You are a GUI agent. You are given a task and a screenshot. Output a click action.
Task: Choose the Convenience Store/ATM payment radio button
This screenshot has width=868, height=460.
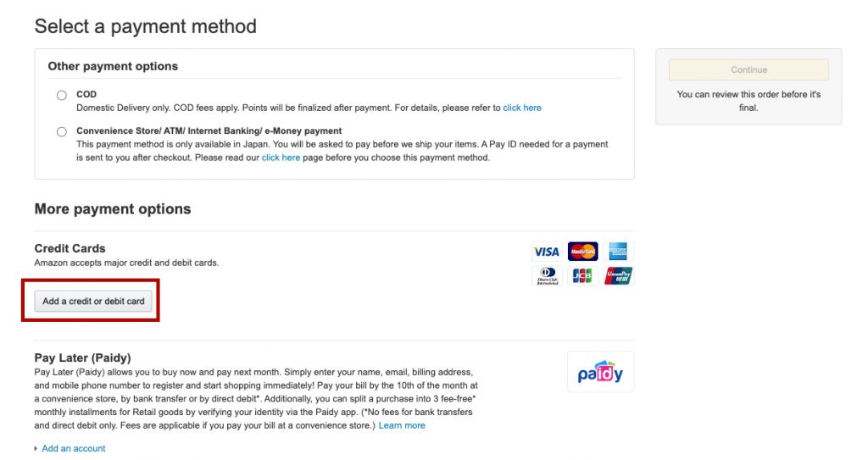click(x=62, y=132)
